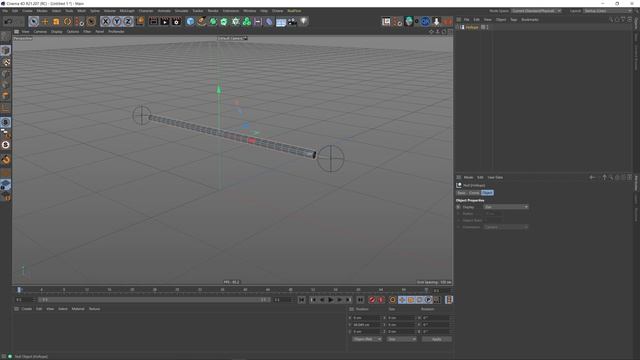
Task: Open the Volume Builder icon
Action: pyautogui.click(x=247, y=21)
